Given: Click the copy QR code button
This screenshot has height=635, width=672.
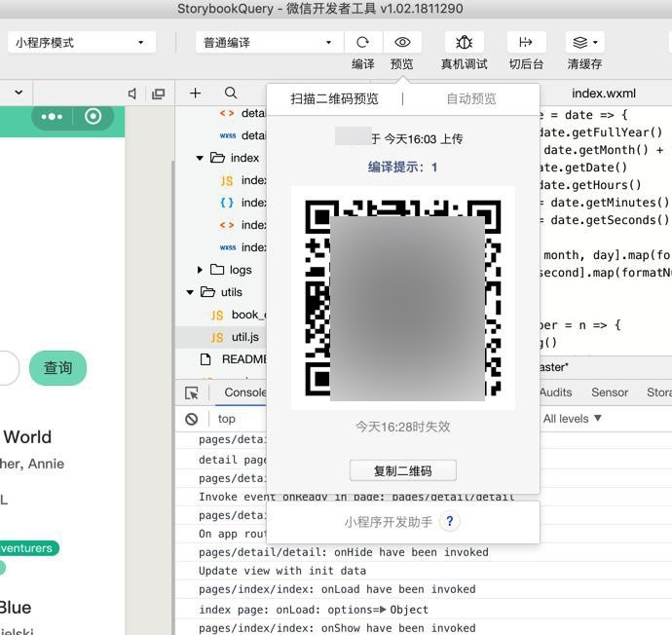Looking at the screenshot, I should [x=403, y=471].
